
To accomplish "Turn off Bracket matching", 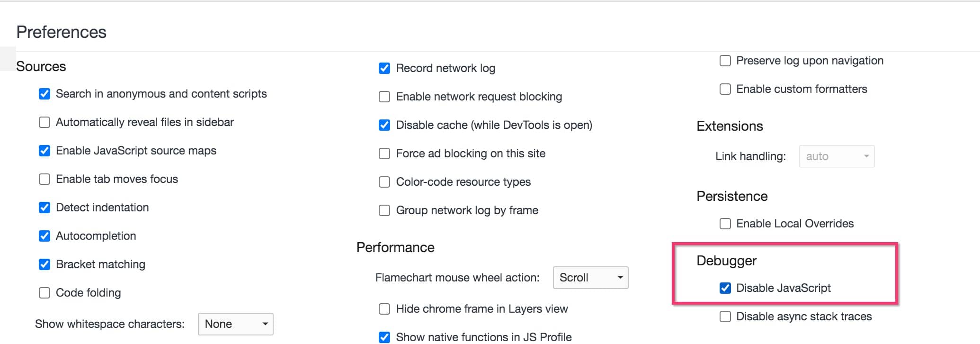I will pos(44,264).
